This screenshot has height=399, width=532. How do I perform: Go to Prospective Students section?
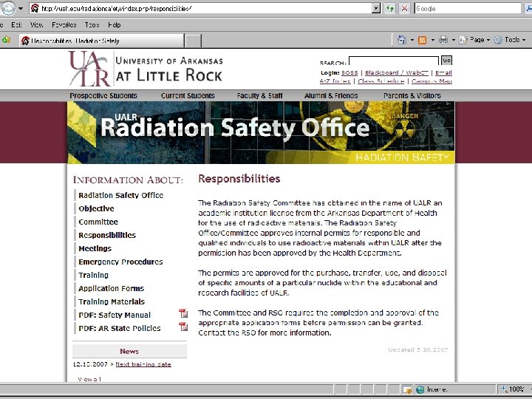tap(103, 95)
